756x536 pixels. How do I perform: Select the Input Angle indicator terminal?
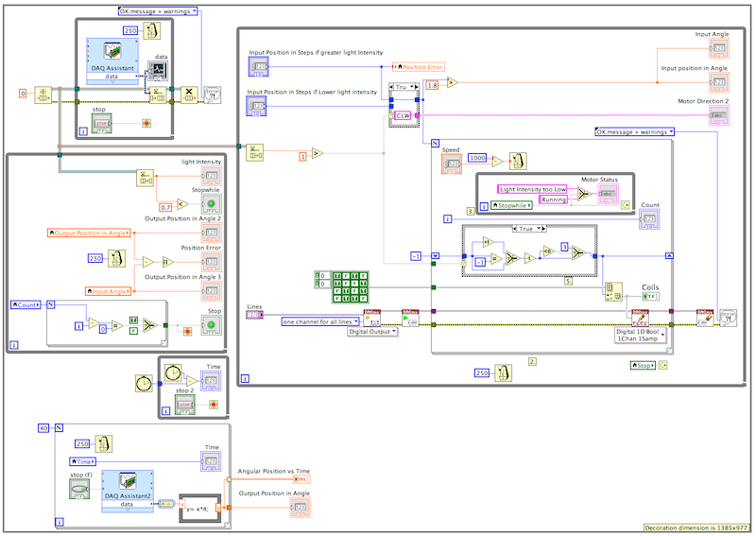click(719, 48)
